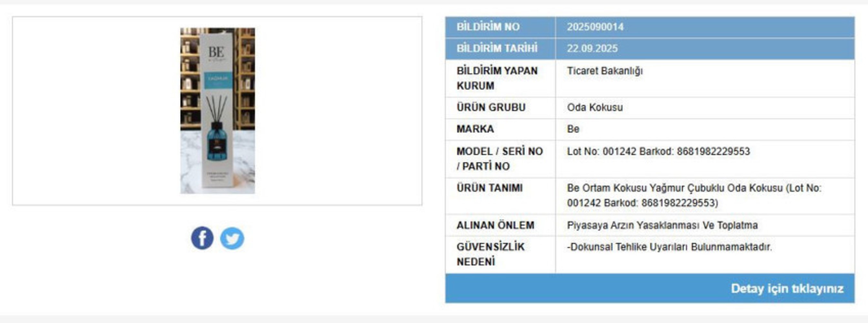
Task: Click the 'ALINAN ÖNLEM' label
Action: pos(495,225)
